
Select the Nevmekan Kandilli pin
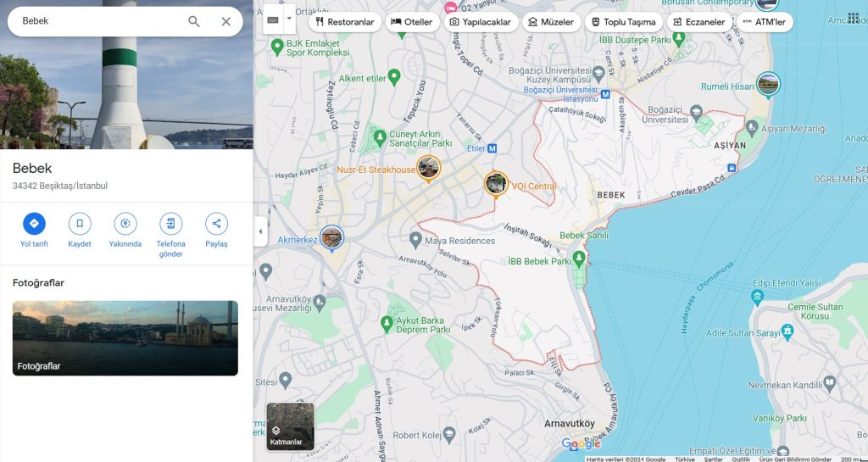point(829,384)
